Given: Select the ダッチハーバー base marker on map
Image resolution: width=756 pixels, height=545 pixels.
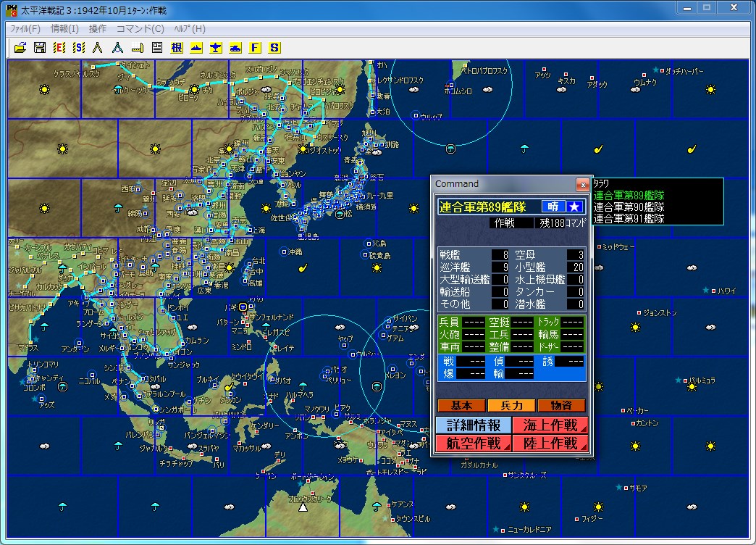Looking at the screenshot, I should point(663,71).
